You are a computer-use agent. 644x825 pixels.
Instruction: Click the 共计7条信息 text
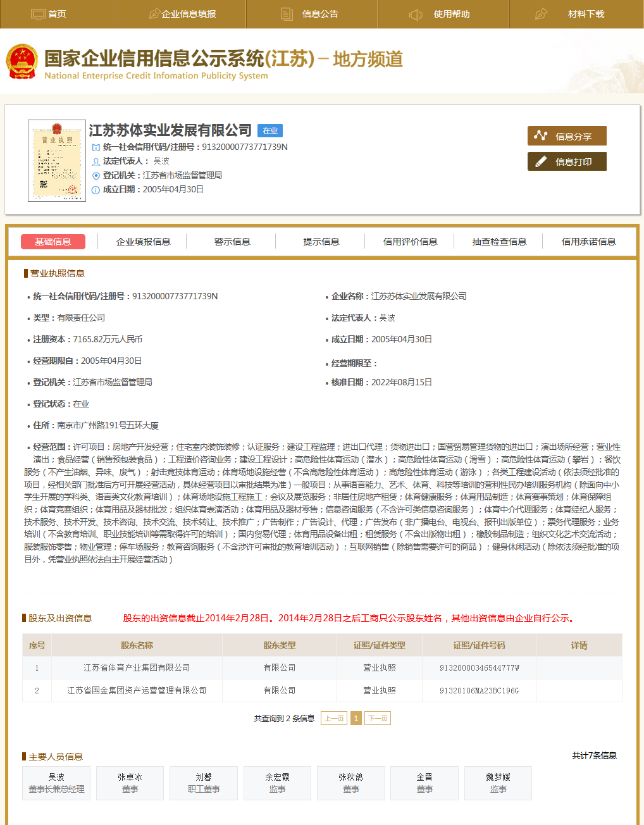(594, 755)
